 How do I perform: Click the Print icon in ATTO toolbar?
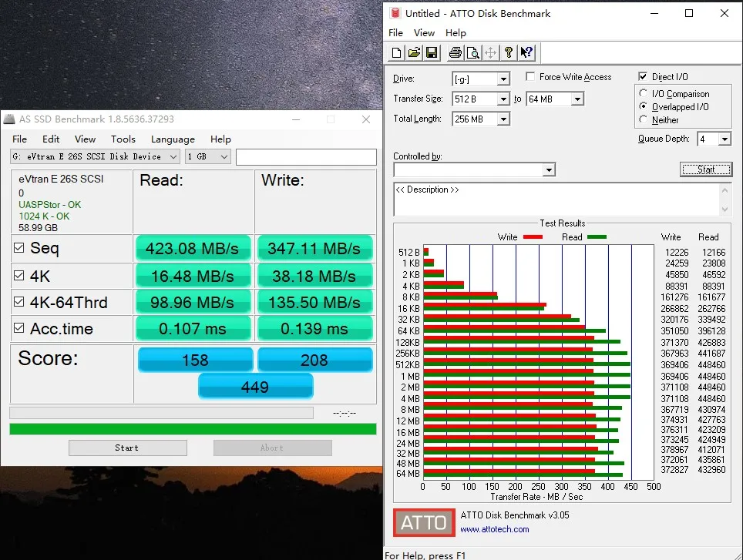point(456,52)
